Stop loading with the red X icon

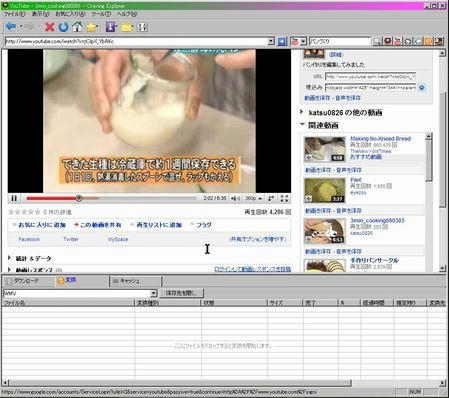(49, 27)
